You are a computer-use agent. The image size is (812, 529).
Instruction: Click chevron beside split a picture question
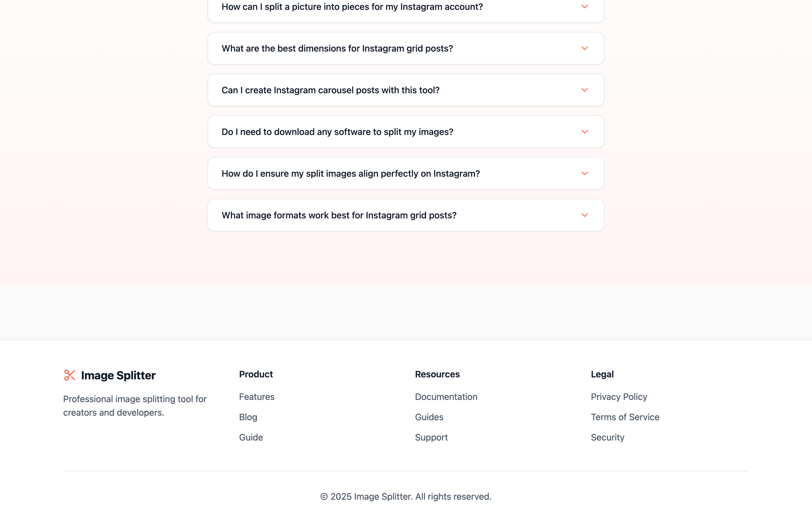tap(584, 6)
